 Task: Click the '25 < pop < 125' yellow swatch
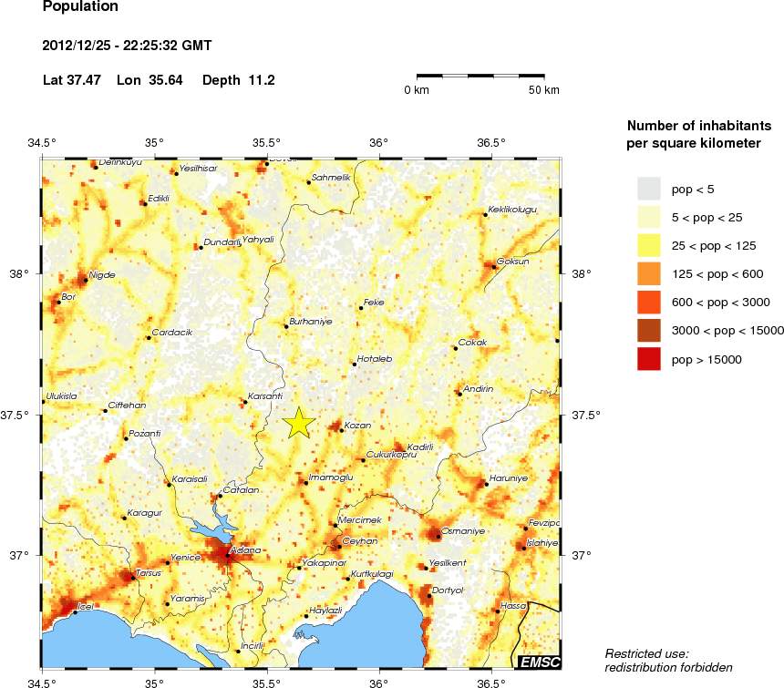click(x=648, y=245)
